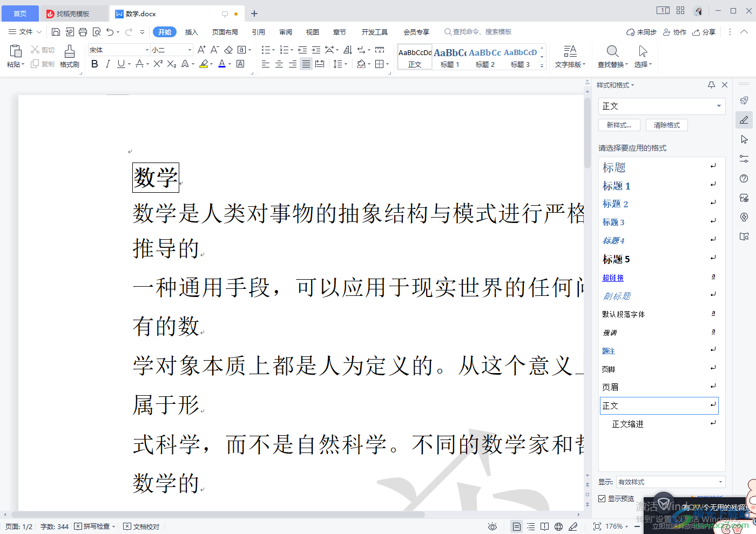Click the Save document icon
This screenshot has height=534, width=756.
point(56,32)
